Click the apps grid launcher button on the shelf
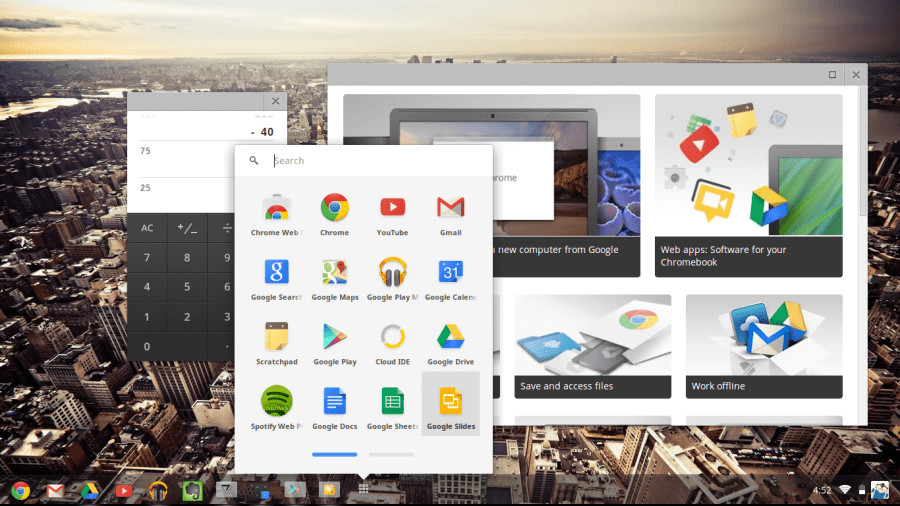900x506 pixels. coord(363,489)
